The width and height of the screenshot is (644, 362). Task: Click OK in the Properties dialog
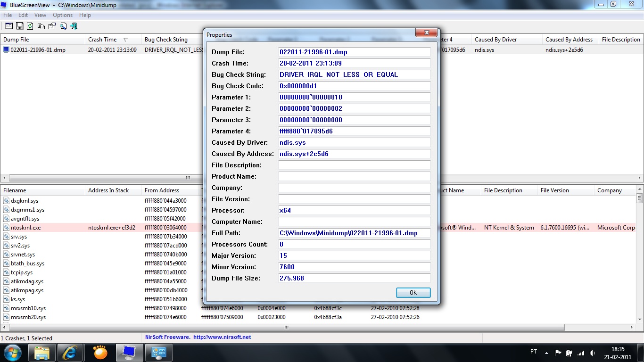[413, 293]
